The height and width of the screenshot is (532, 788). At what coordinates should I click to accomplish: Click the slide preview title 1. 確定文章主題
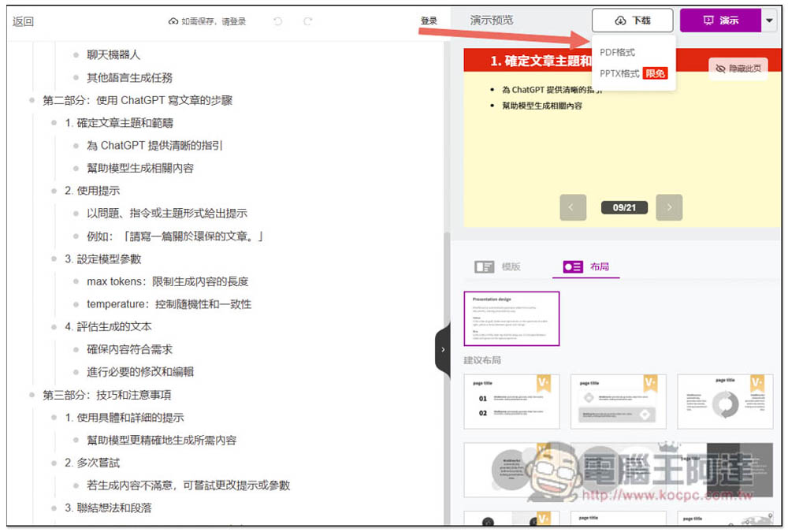tap(541, 61)
